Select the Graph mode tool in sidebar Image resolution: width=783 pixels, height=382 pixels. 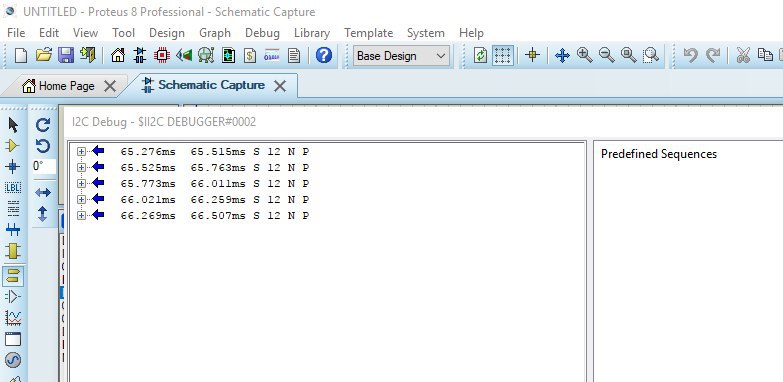click(12, 318)
